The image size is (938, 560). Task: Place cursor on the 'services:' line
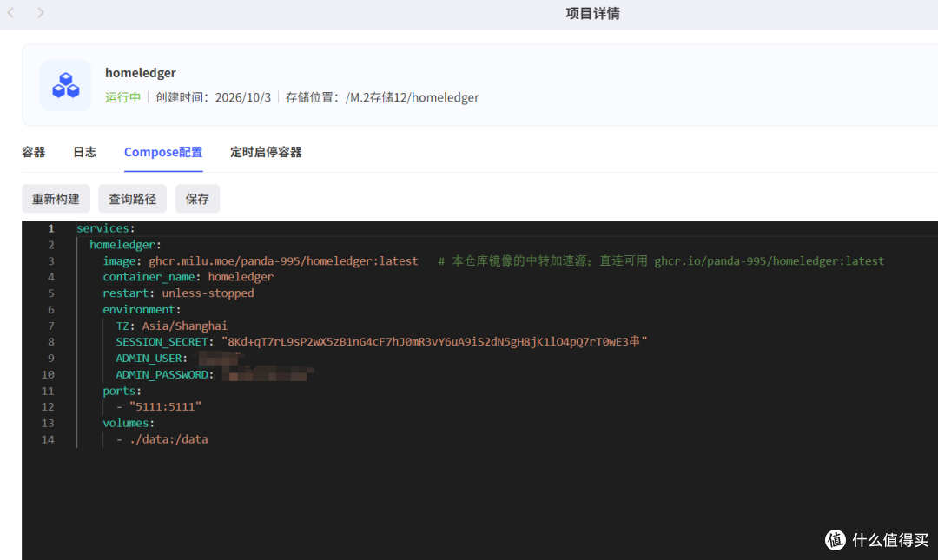pos(106,228)
